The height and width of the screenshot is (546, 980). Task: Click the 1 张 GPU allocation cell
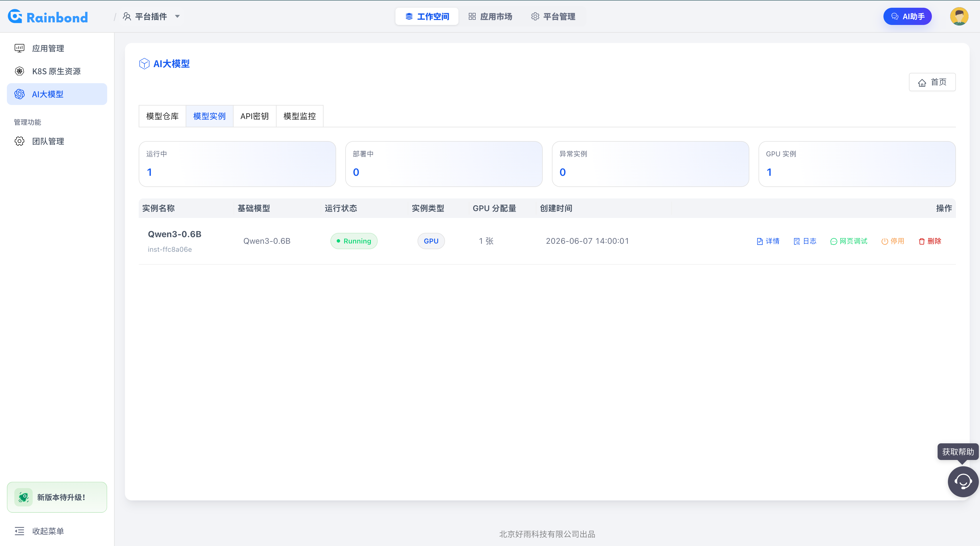click(486, 241)
